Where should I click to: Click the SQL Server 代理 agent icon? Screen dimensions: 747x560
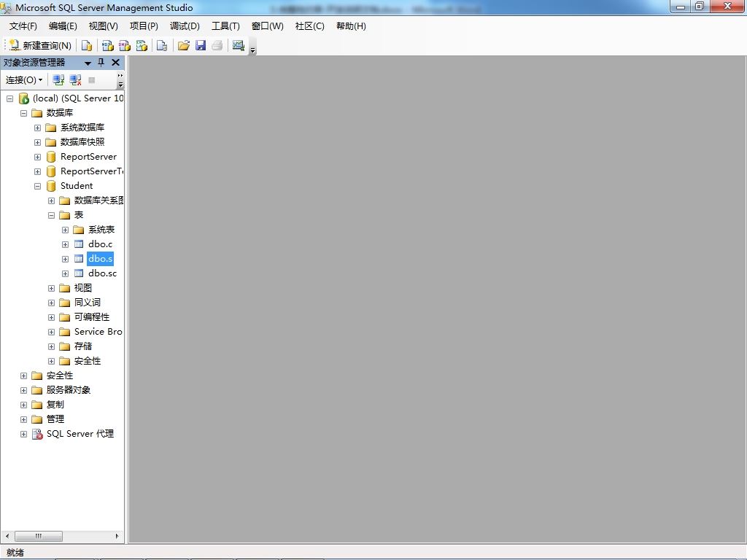[x=37, y=434]
